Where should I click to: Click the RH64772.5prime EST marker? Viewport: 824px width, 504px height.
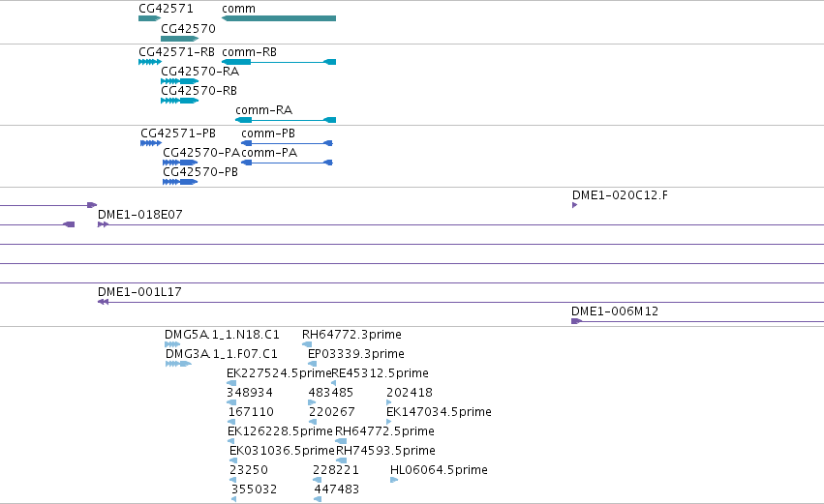(x=341, y=441)
